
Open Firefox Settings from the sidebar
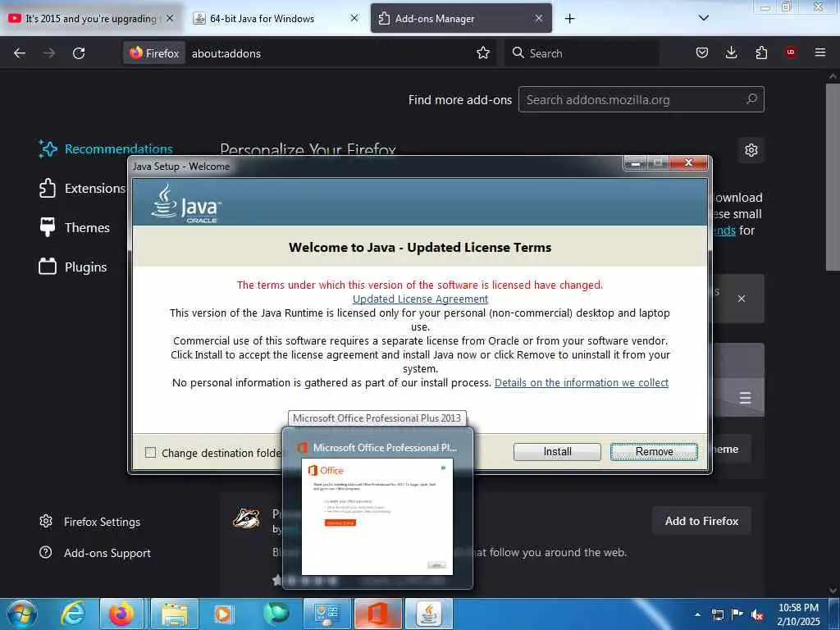point(90,521)
